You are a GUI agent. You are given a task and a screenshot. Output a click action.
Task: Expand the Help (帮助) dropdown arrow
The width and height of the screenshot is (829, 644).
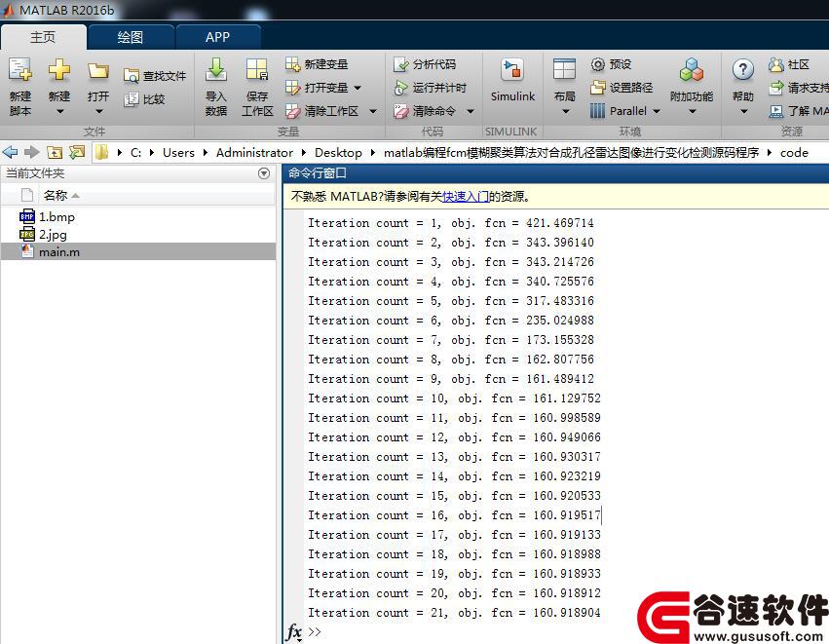[x=744, y=112]
